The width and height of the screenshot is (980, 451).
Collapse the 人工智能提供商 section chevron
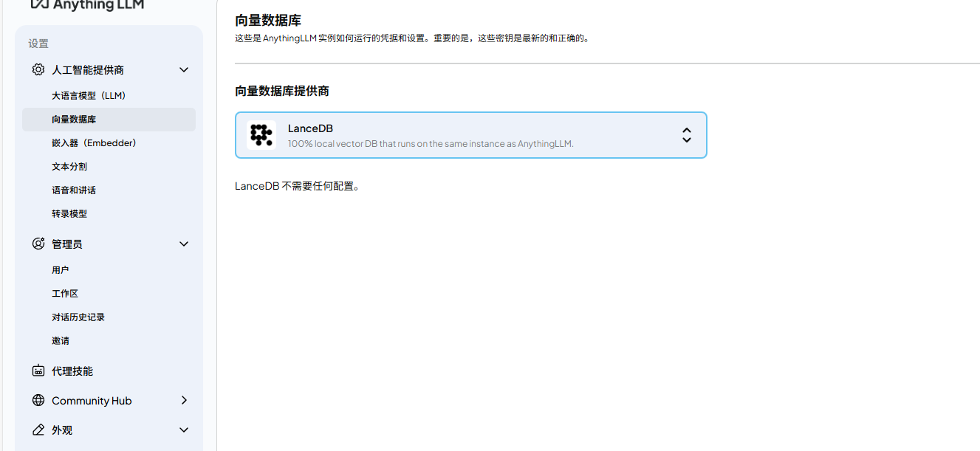184,69
